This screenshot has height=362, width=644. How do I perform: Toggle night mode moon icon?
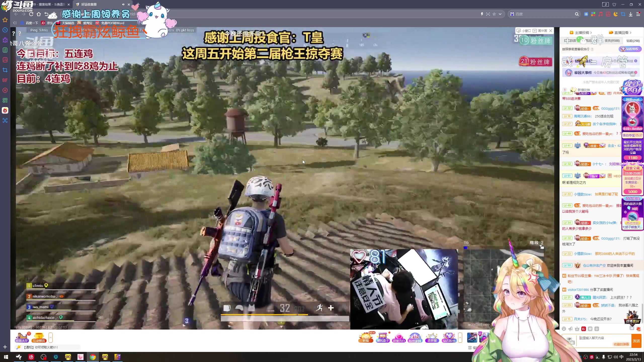[616, 14]
